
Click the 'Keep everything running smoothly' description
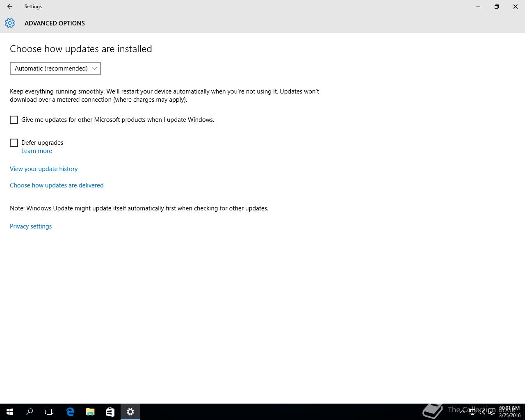click(x=164, y=96)
